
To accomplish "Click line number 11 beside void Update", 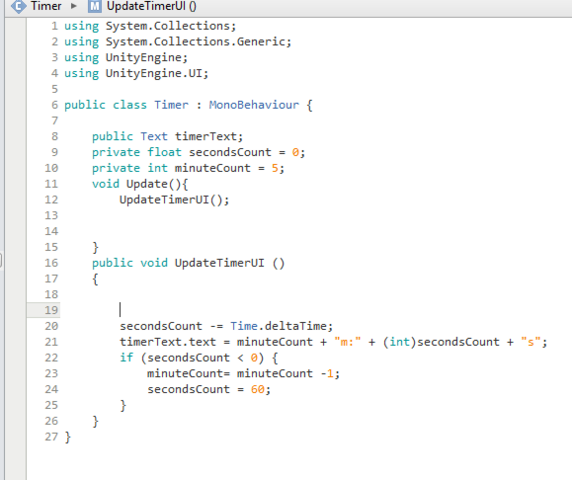I will pos(51,183).
